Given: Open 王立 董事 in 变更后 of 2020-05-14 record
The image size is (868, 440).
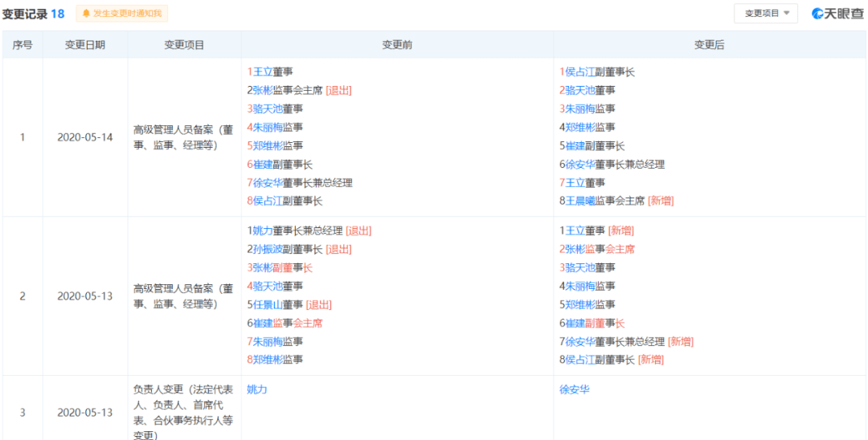Looking at the screenshot, I should click(x=575, y=182).
